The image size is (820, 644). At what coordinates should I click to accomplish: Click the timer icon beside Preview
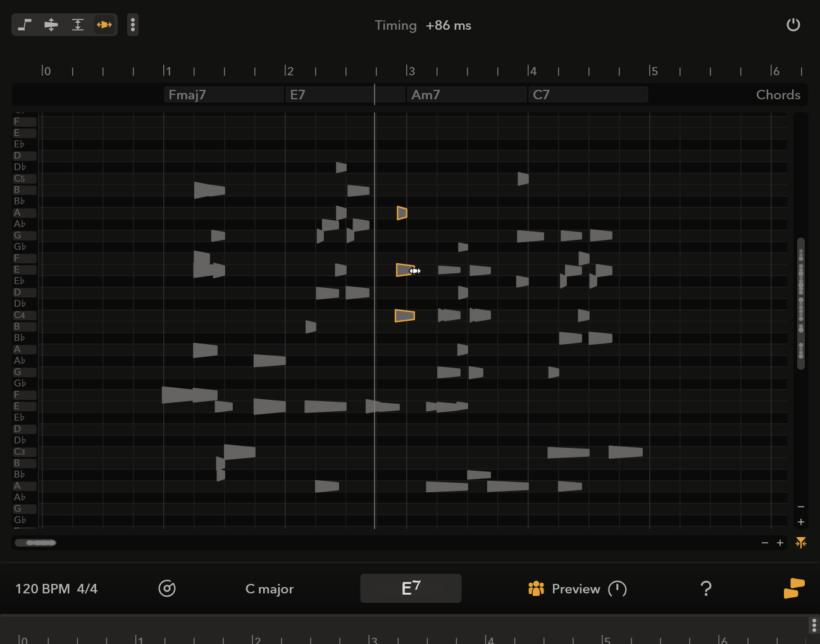coord(617,588)
